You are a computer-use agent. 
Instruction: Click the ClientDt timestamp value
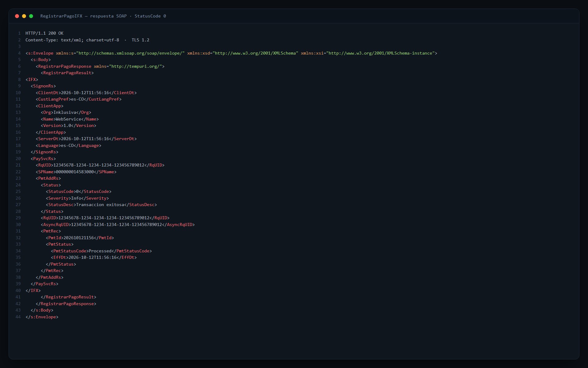(x=85, y=93)
